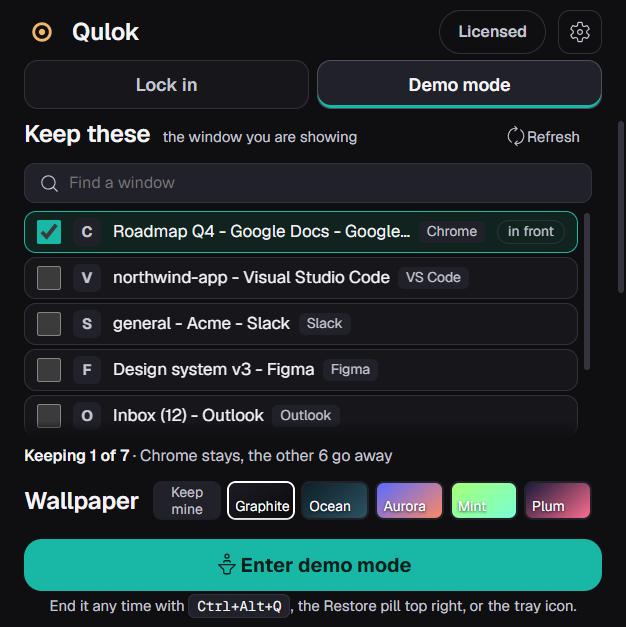Click the window list scrollbar
This screenshot has height=627, width=626.
tap(587, 292)
